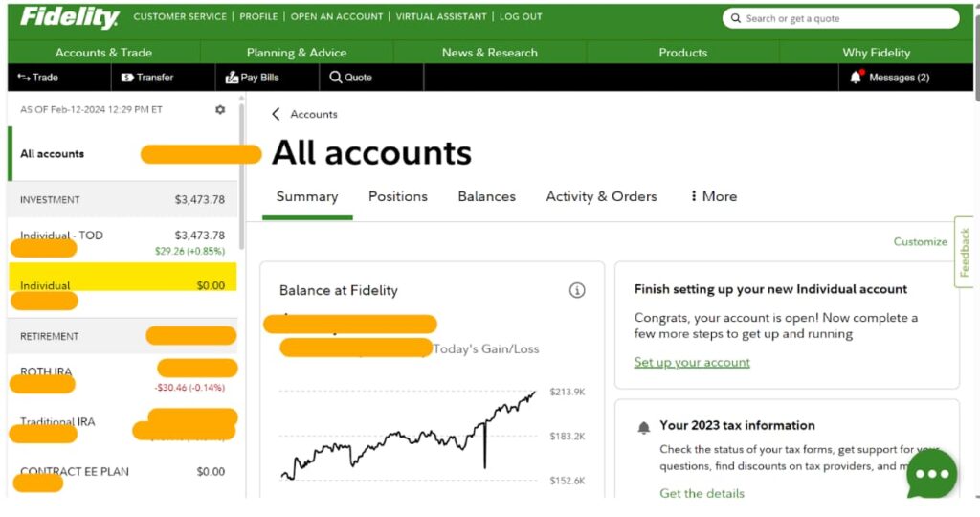Open the Feedback side tab
This screenshot has width=980, height=517.
tap(965, 252)
